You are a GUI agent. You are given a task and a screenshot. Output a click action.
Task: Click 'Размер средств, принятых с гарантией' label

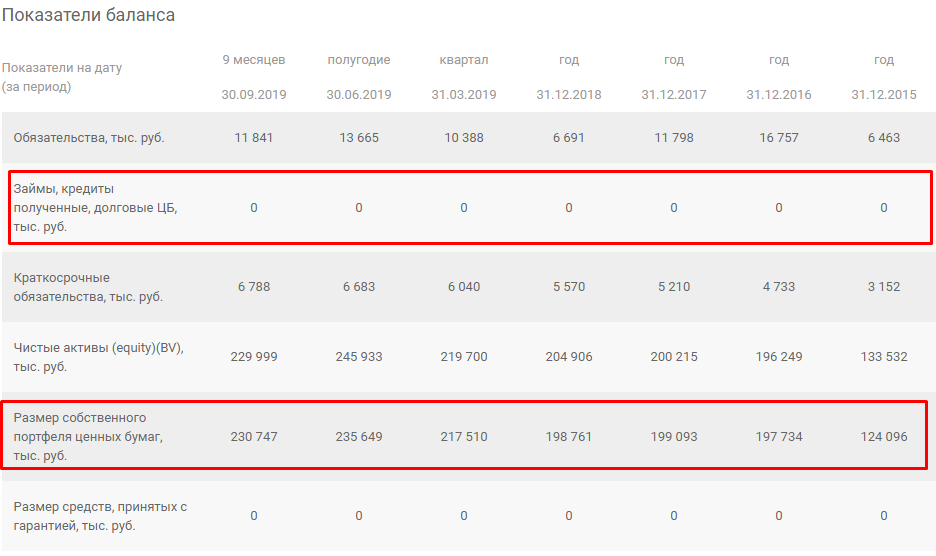tap(100, 516)
